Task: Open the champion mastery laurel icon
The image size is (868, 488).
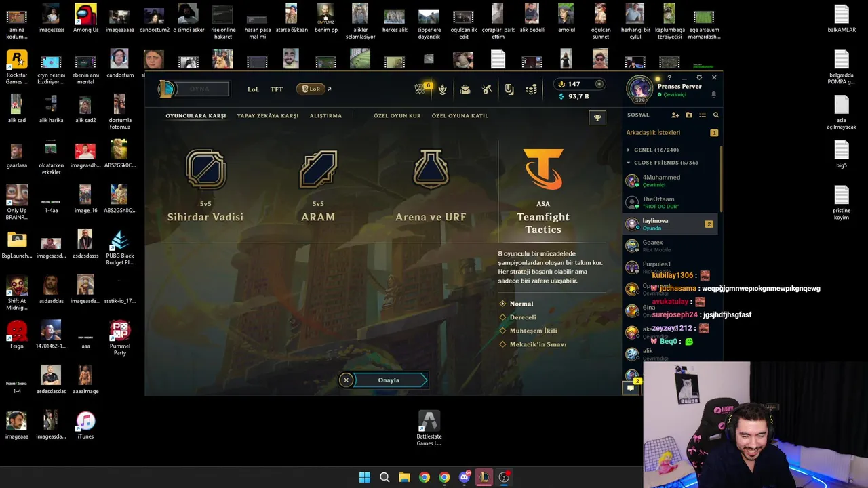Action: tap(443, 89)
